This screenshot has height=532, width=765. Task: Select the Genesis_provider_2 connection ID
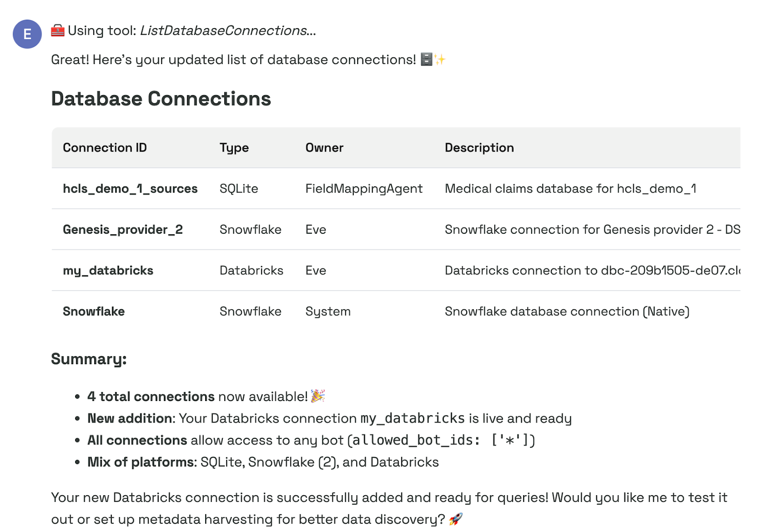(123, 229)
